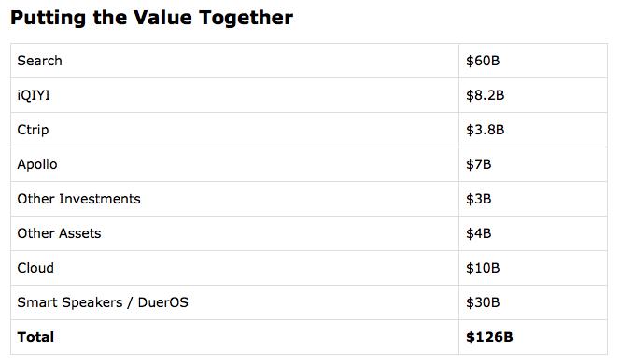Viewport: 620px width, 364px height.
Task: Click the $10B Cloud value
Action: [483, 268]
